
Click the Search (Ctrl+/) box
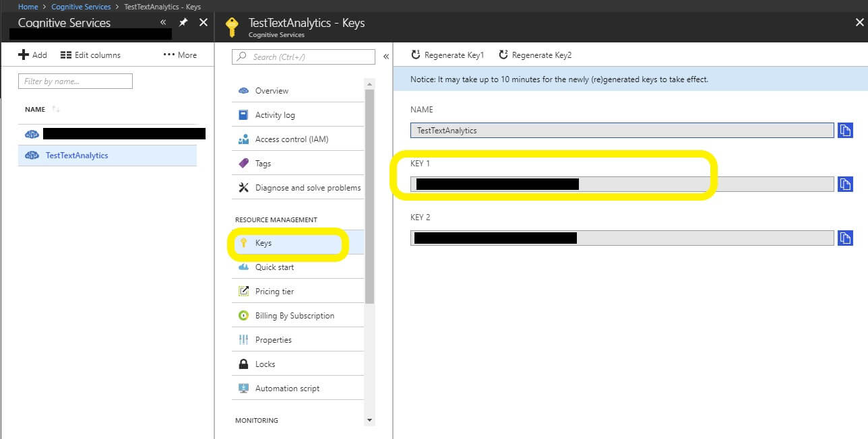[303, 57]
